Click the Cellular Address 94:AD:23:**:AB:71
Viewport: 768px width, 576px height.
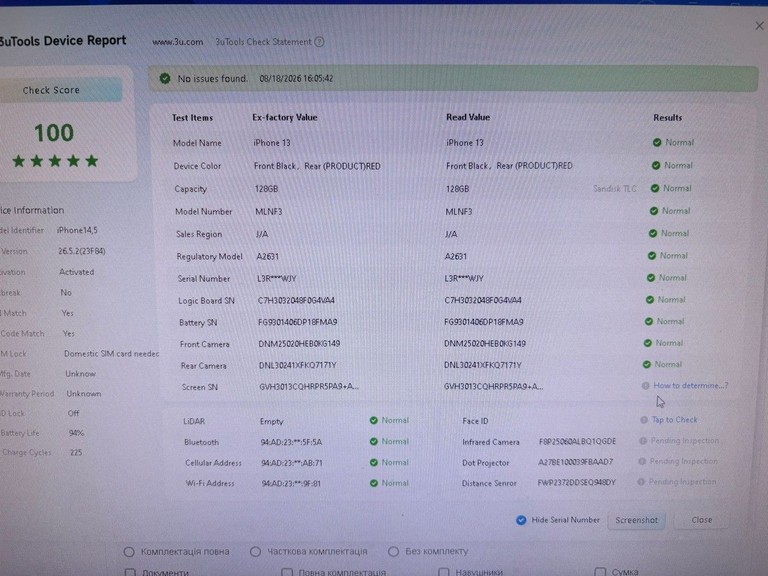point(292,463)
